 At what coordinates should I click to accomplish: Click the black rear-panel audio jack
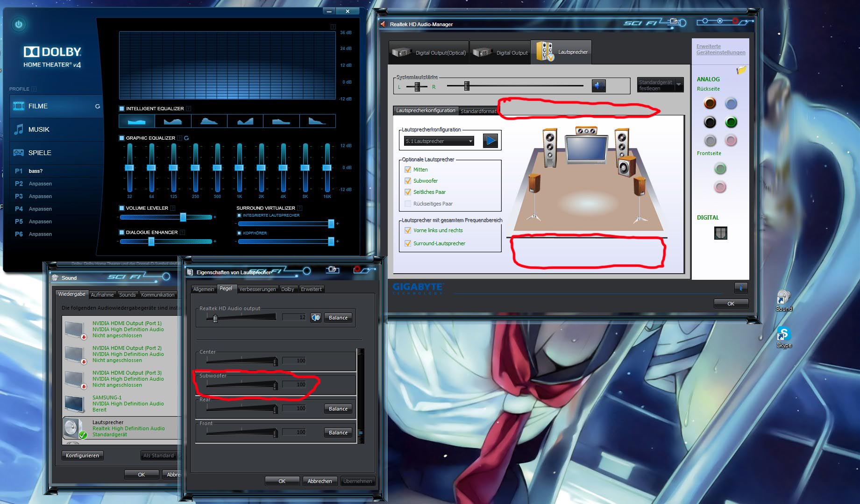[x=710, y=122]
